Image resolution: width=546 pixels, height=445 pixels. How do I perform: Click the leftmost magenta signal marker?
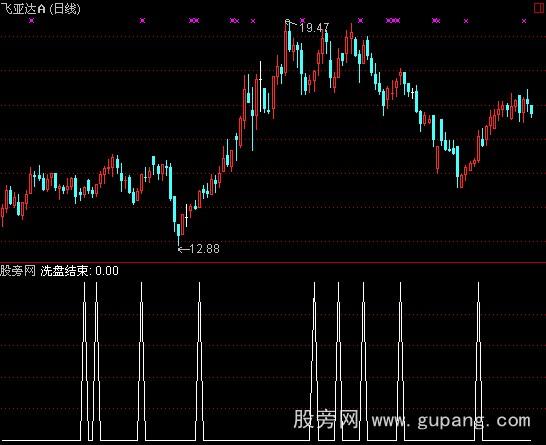click(32, 21)
